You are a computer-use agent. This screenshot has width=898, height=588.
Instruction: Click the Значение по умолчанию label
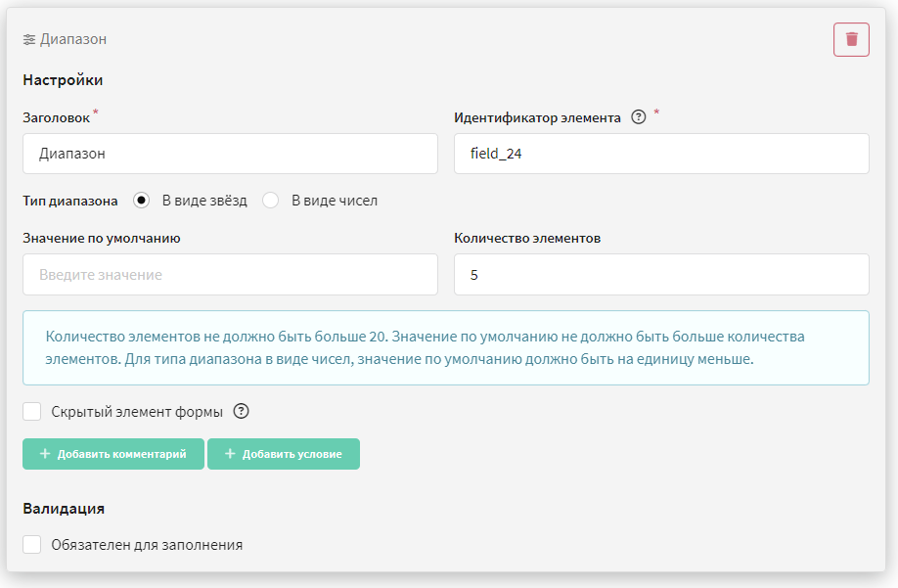pyautogui.click(x=102, y=238)
